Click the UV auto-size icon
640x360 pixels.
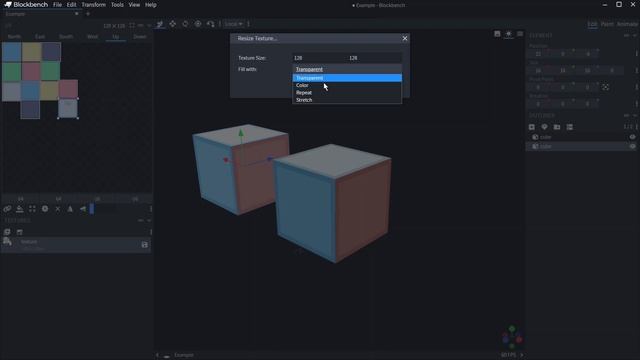coord(45,209)
